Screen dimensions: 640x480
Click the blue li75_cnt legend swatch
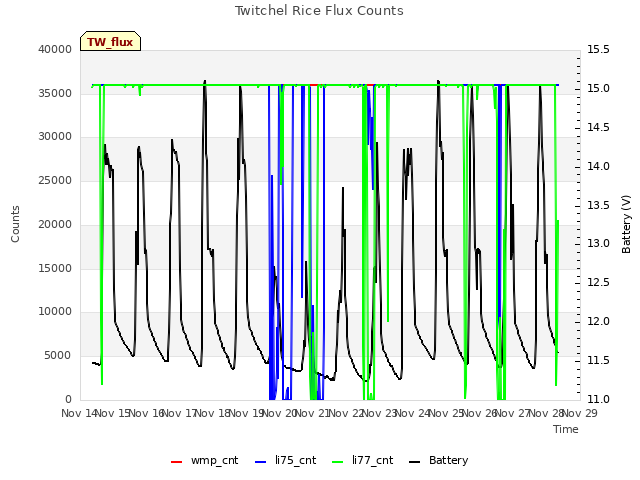pos(260,462)
